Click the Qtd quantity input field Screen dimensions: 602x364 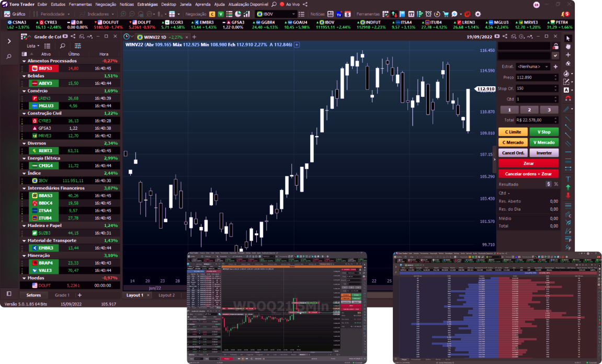pyautogui.click(x=537, y=99)
